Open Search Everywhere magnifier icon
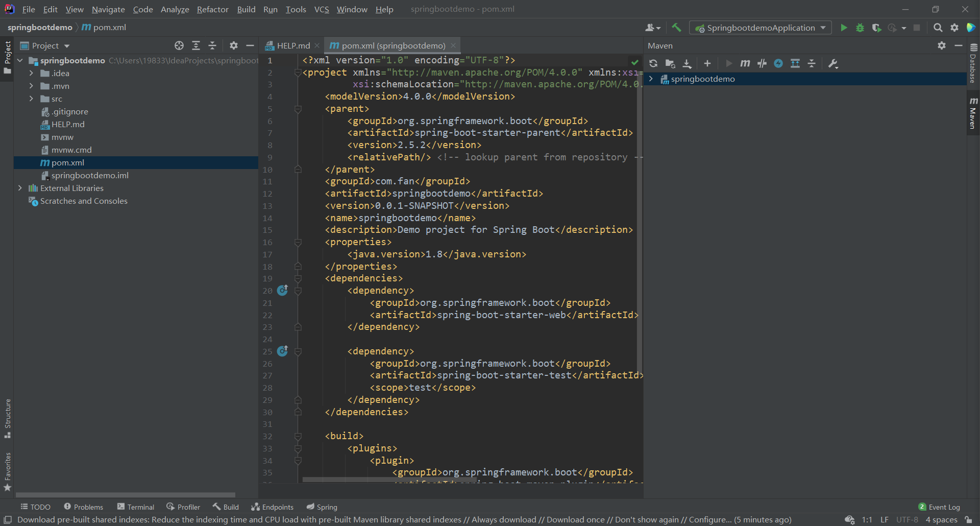Screen dimensions: 980x526 click(x=938, y=28)
